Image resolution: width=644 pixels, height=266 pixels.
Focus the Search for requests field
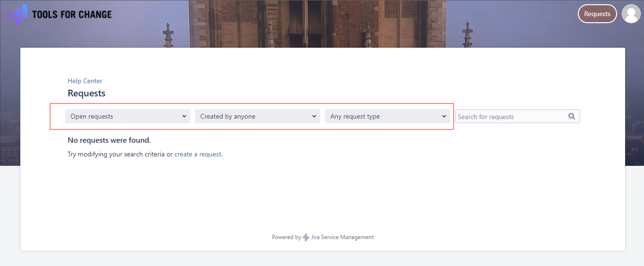pos(510,117)
